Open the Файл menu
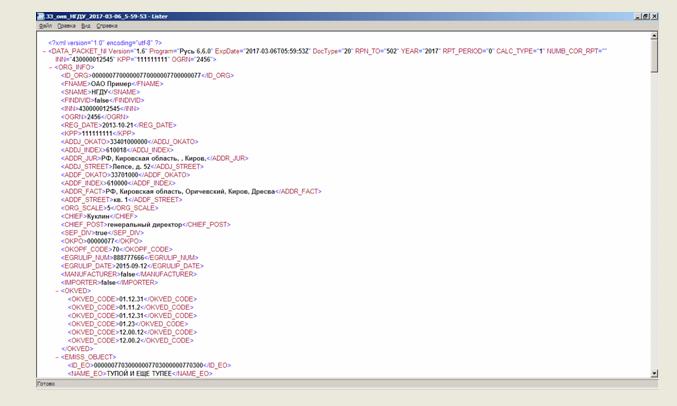This screenshot has height=406, width=677. coord(45,26)
